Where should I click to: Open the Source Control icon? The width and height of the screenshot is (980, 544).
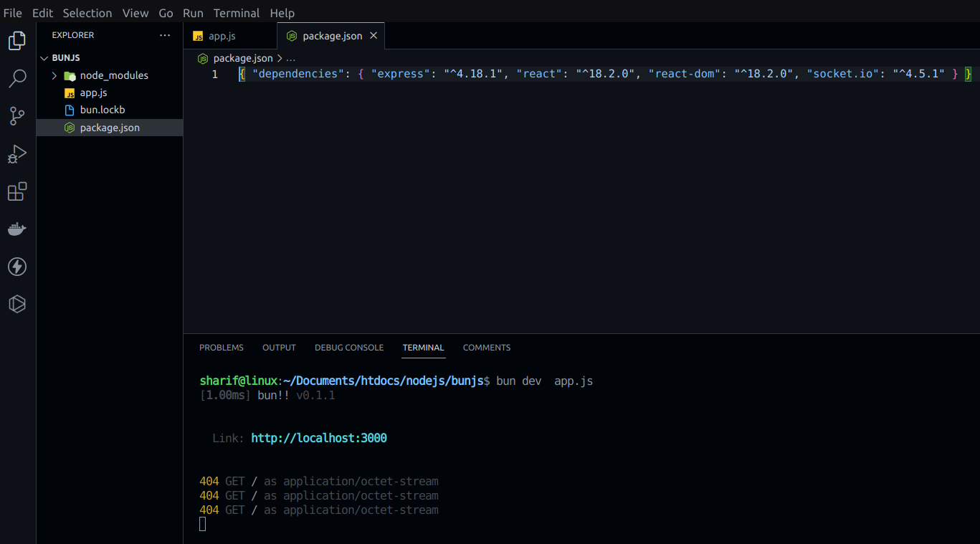coord(16,116)
